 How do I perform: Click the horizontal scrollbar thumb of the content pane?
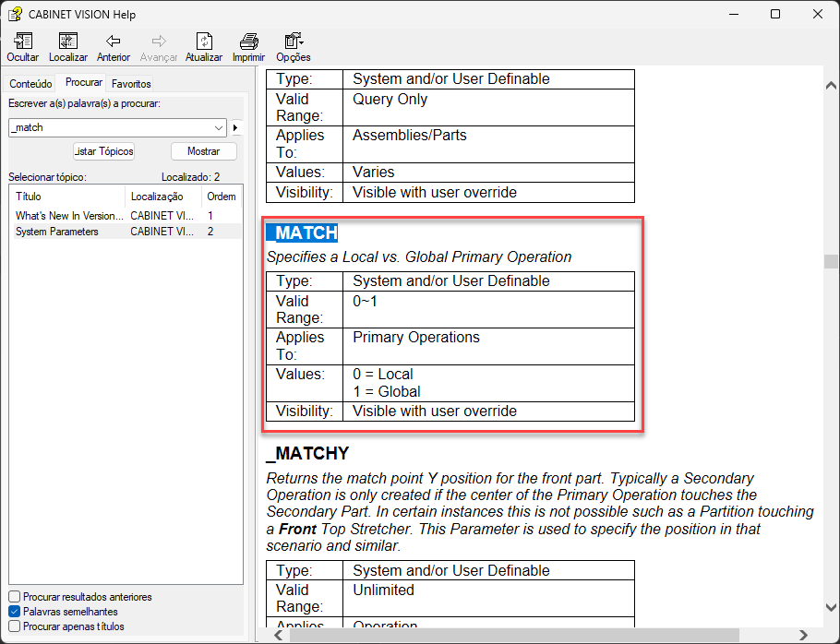click(514, 635)
